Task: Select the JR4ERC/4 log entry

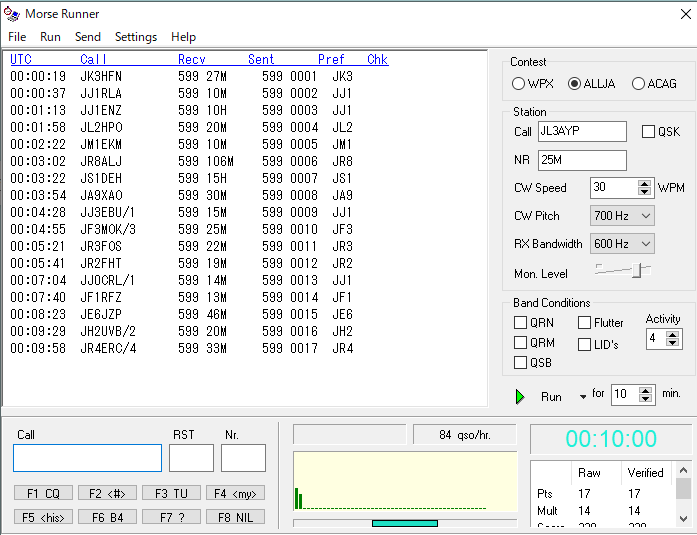Action: (181, 348)
